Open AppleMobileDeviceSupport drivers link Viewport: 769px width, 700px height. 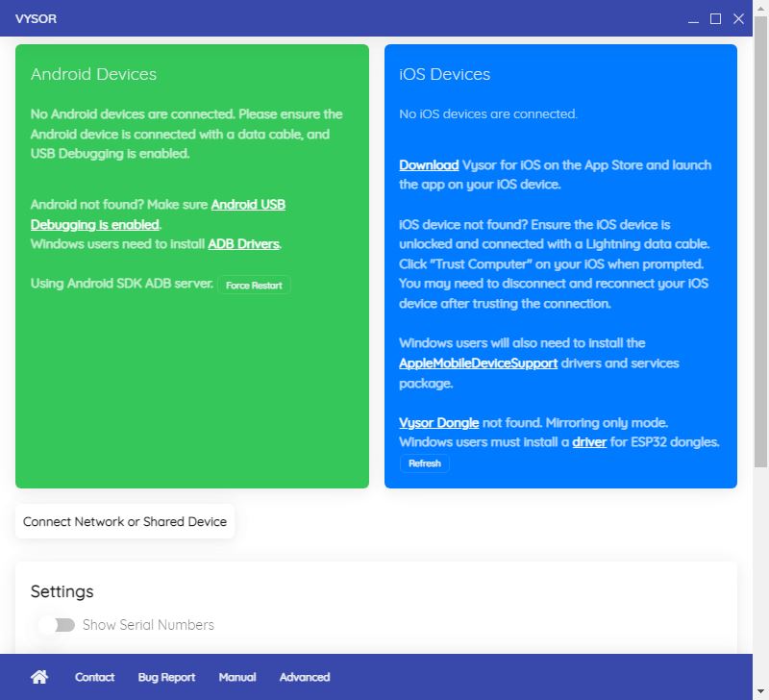(478, 363)
